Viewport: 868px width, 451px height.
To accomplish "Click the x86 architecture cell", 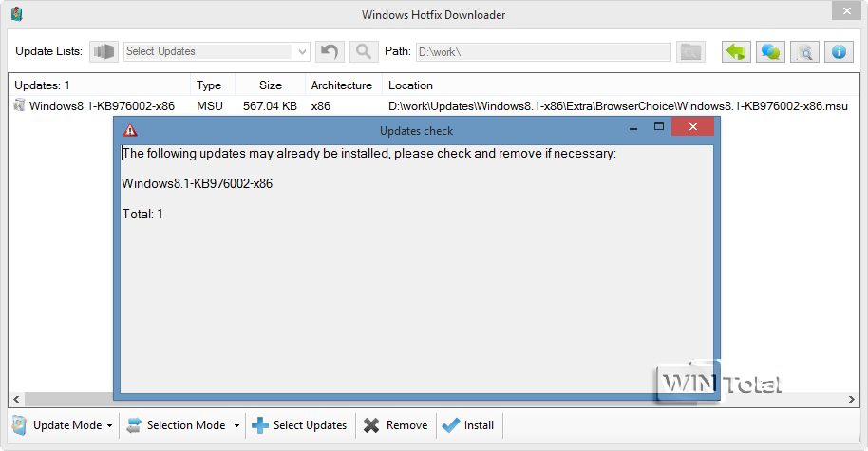I will pos(321,105).
